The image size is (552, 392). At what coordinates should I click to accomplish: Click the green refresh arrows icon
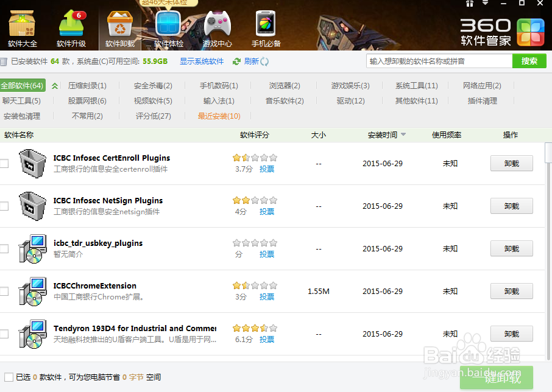236,61
